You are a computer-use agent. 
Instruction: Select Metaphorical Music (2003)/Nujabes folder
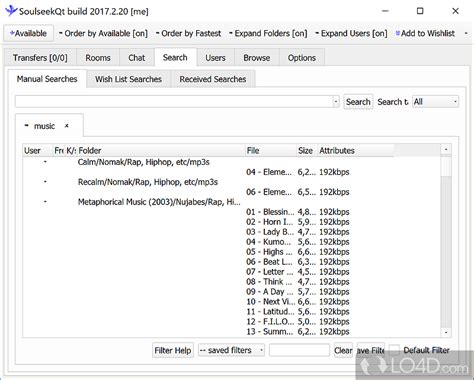pos(159,202)
